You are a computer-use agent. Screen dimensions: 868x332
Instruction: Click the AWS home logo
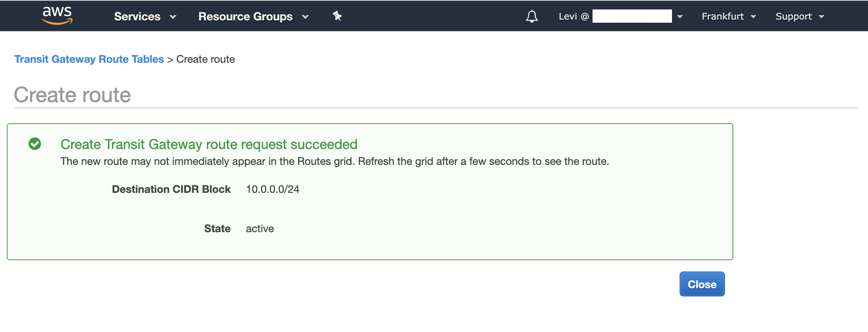click(57, 16)
